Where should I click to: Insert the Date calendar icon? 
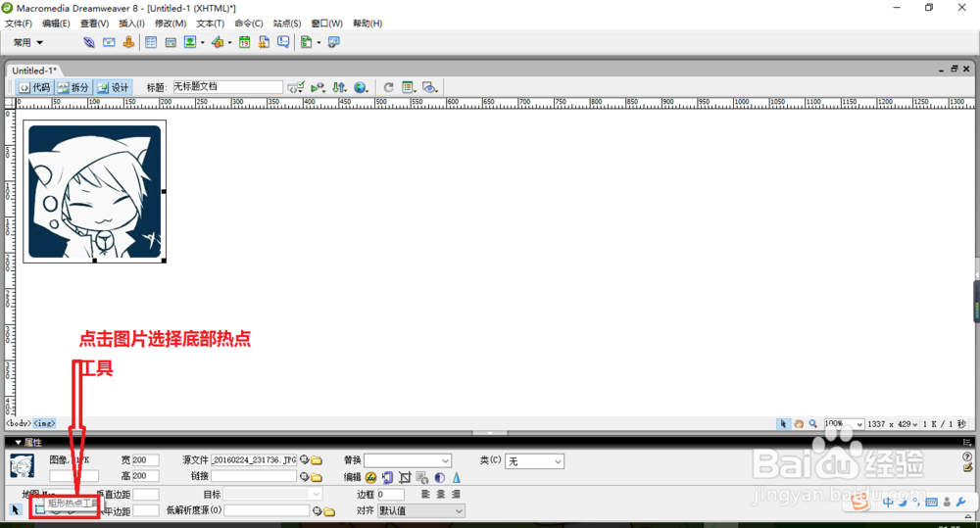[x=244, y=42]
